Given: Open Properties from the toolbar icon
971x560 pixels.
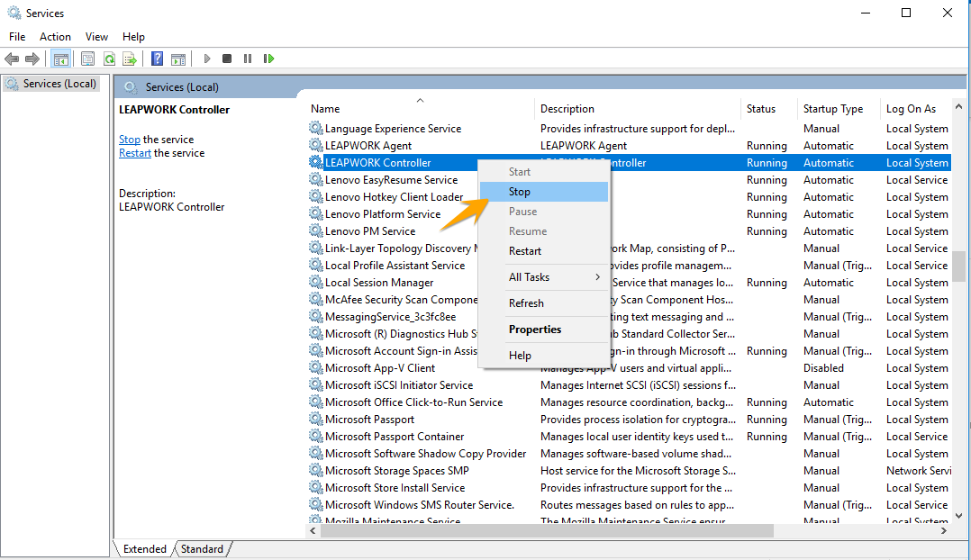Looking at the screenshot, I should pos(87,59).
